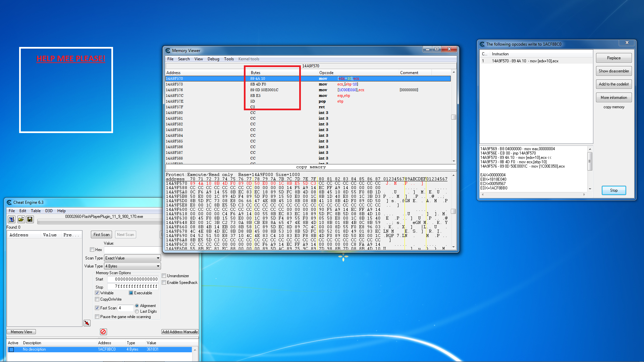Click the open process computer icon

(11, 219)
